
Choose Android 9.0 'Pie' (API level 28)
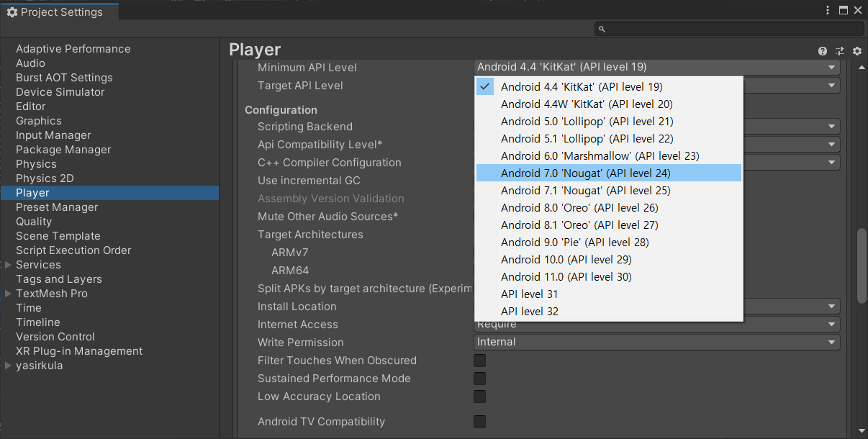tap(609, 242)
